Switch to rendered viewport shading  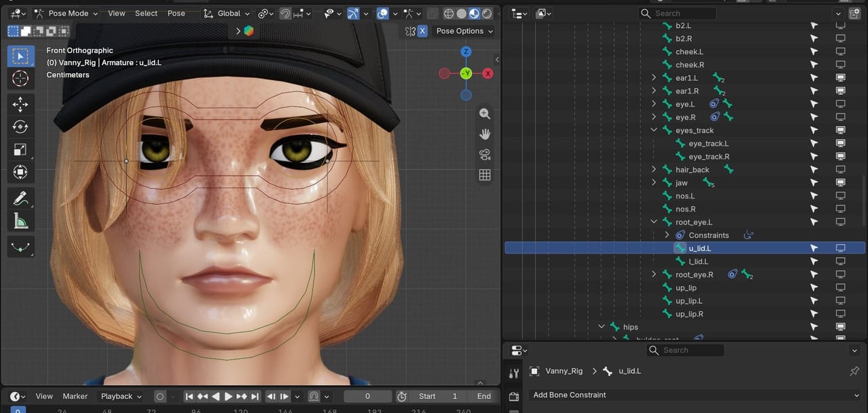pyautogui.click(x=486, y=13)
